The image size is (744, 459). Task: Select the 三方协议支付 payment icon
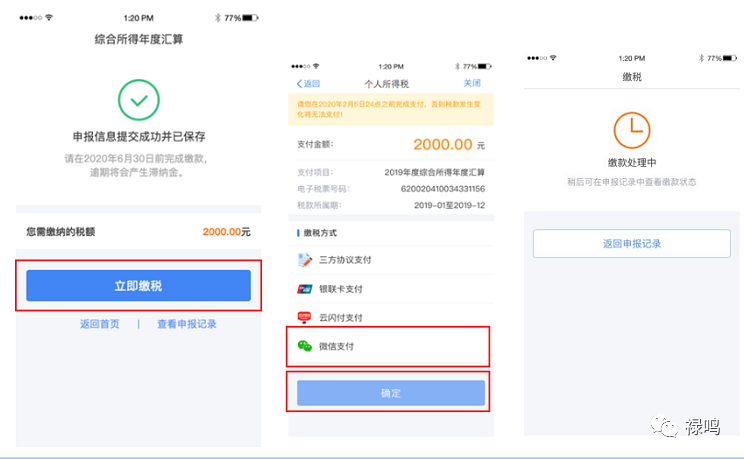[305, 260]
